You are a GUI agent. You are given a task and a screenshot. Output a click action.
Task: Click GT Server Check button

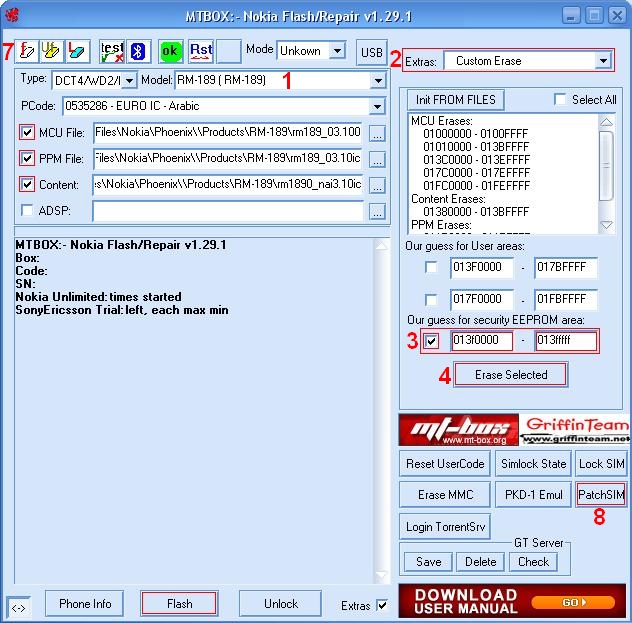click(x=533, y=562)
